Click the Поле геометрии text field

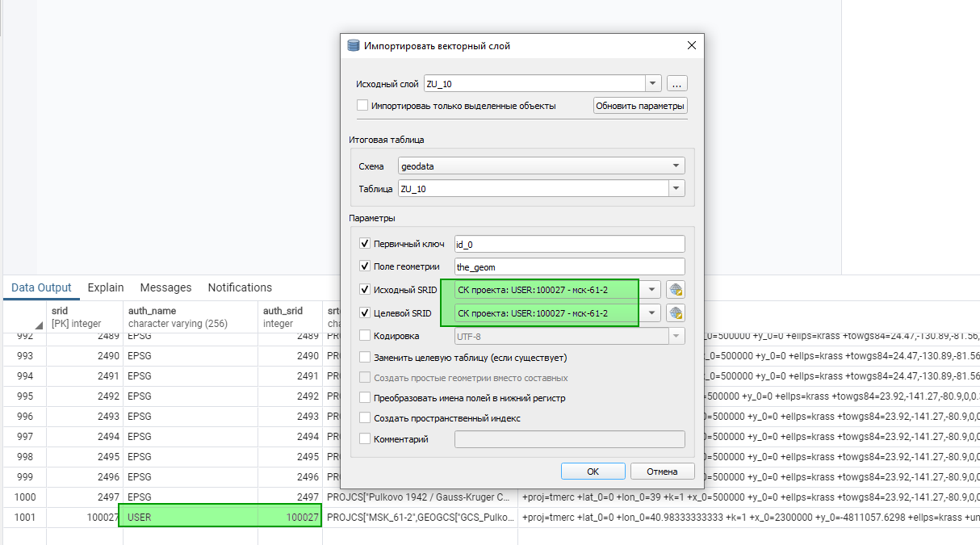[x=569, y=266]
